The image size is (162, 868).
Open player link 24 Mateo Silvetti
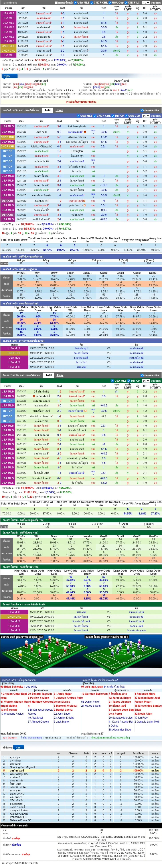(x=91, y=706)
